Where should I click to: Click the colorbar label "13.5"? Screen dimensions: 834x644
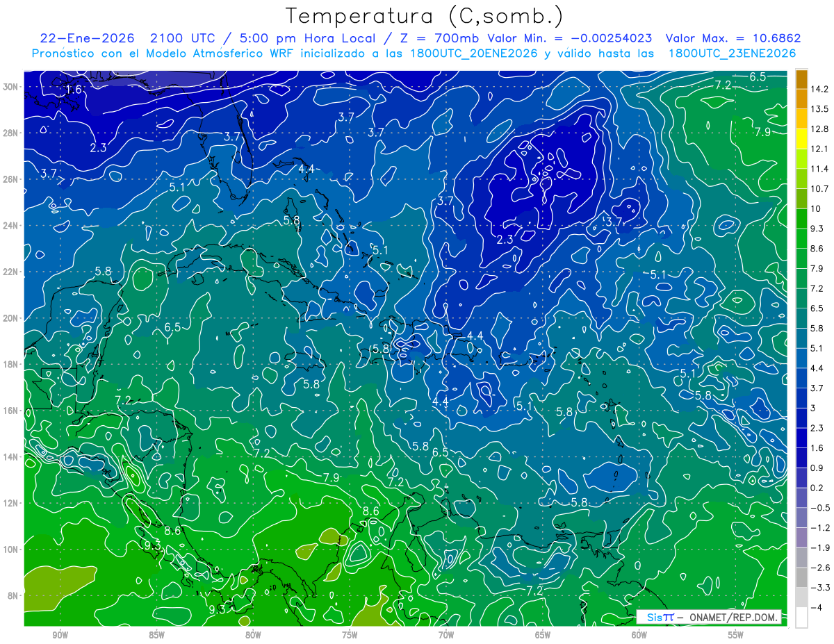(x=819, y=109)
